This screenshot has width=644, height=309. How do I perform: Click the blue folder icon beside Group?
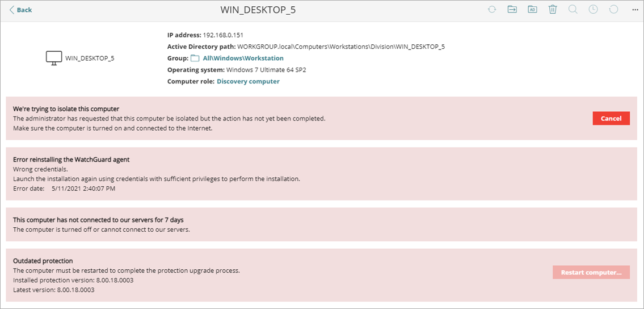coord(195,58)
